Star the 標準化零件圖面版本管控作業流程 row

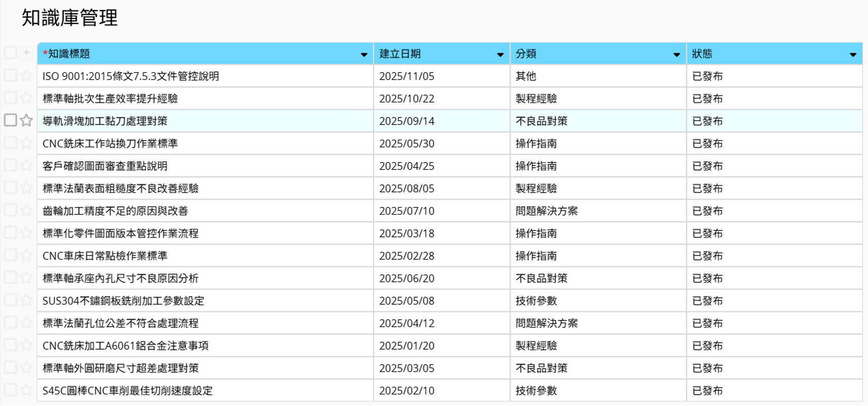click(x=26, y=233)
